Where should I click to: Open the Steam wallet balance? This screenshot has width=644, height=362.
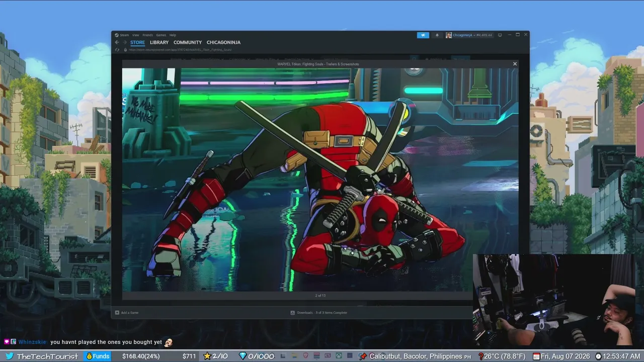(484, 35)
